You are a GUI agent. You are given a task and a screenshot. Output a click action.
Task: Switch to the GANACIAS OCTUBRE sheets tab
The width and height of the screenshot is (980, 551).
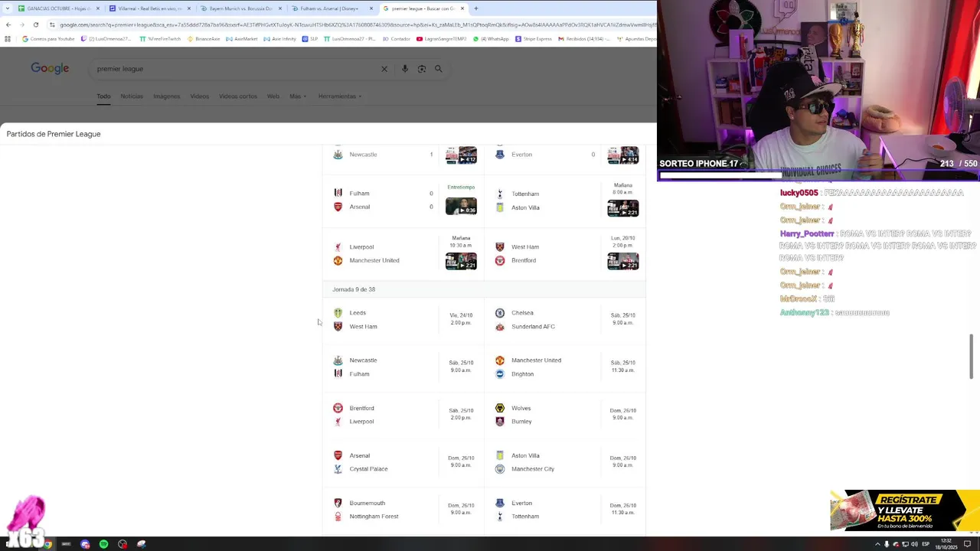(58, 8)
